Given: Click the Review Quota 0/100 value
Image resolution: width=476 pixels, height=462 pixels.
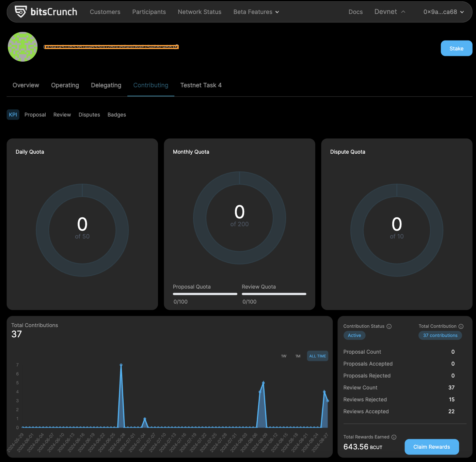Looking at the screenshot, I should click(x=250, y=302).
